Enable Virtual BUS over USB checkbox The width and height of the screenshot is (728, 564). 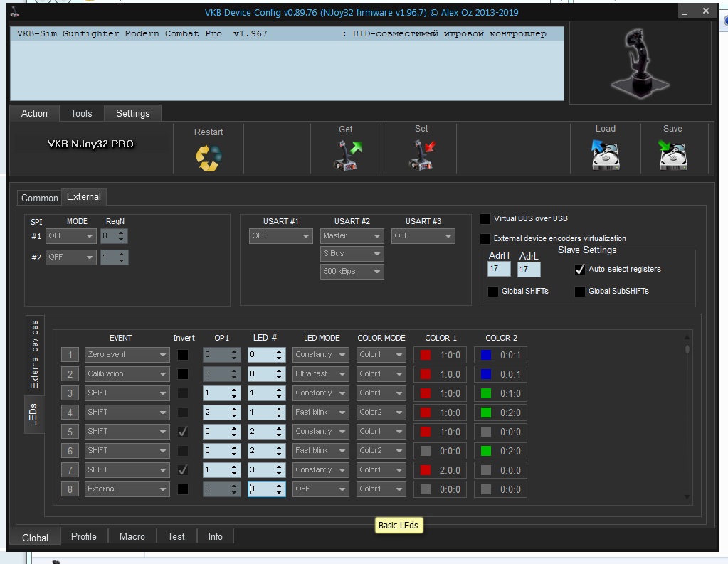click(485, 218)
